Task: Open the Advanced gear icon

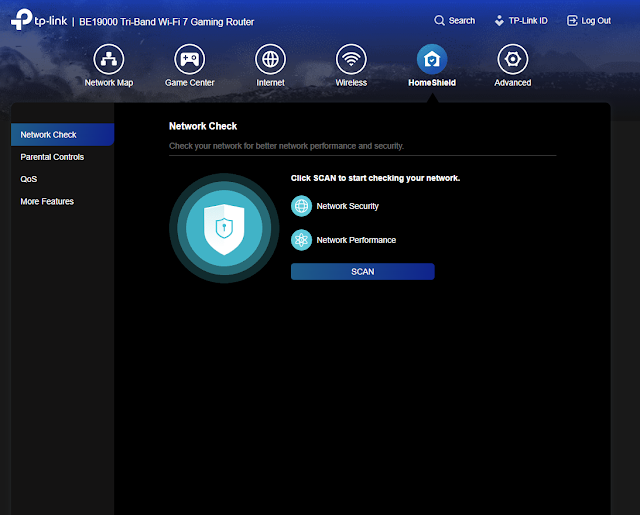Action: [x=512, y=58]
